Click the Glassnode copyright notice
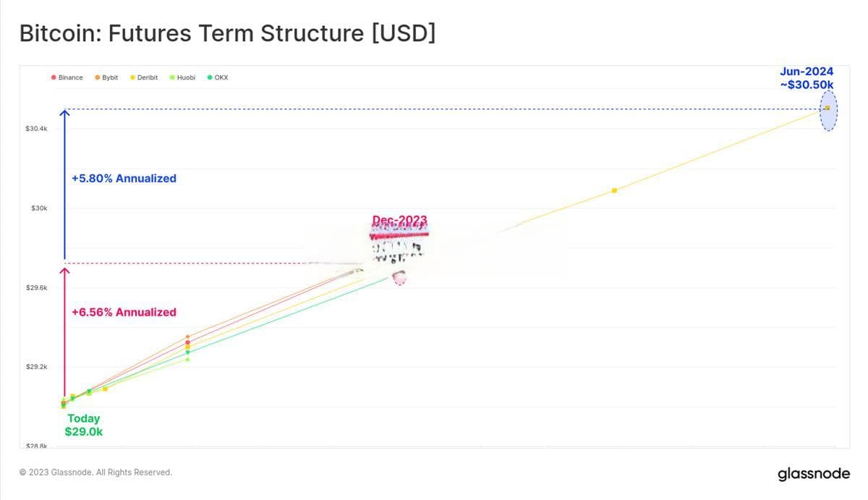The width and height of the screenshot is (868, 500). tap(95, 473)
